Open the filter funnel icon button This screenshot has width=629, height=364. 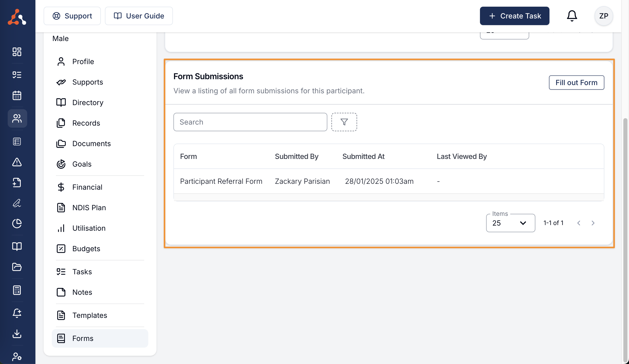point(344,122)
